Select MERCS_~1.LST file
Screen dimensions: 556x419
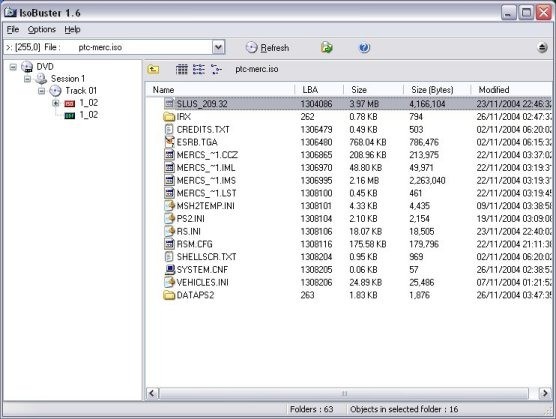[x=206, y=193]
